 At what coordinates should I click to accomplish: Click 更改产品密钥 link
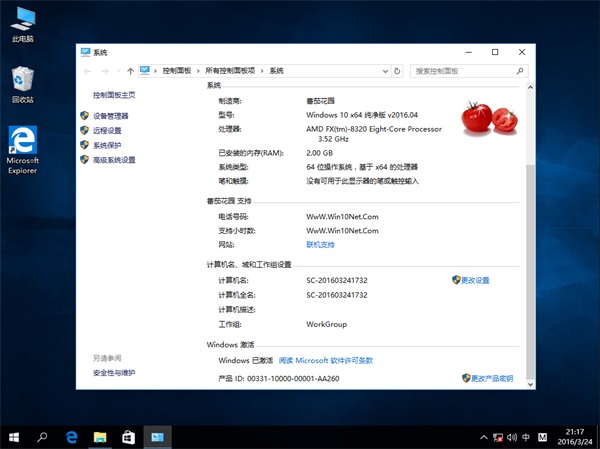[492, 378]
